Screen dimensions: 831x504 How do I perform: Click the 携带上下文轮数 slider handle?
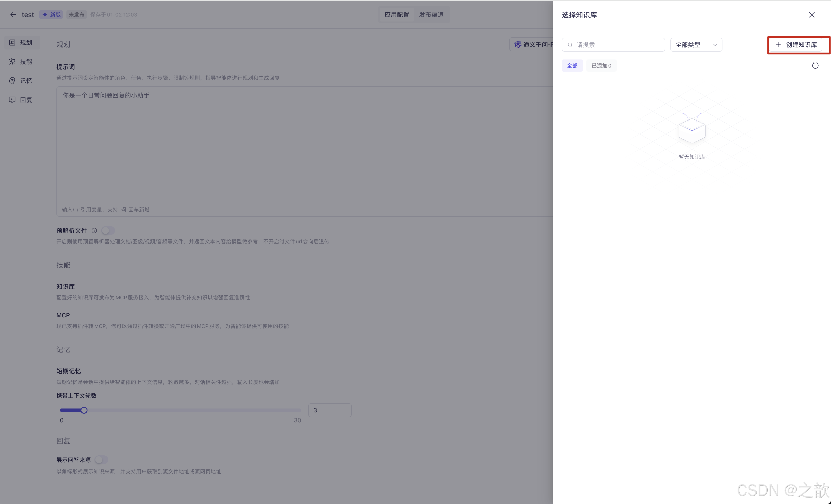[x=84, y=410]
